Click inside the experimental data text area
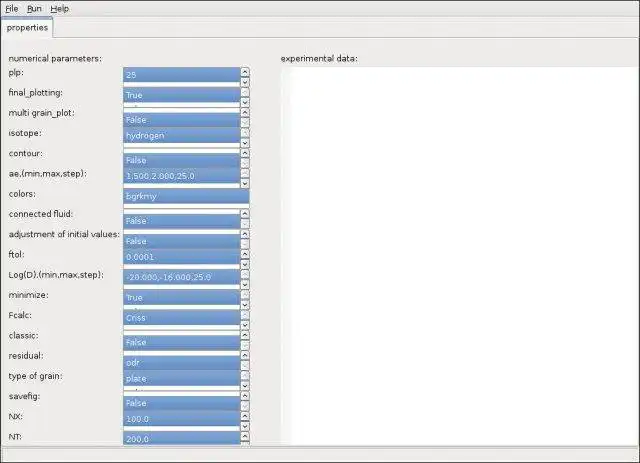Screen dimensions: 640x463 click(460, 256)
